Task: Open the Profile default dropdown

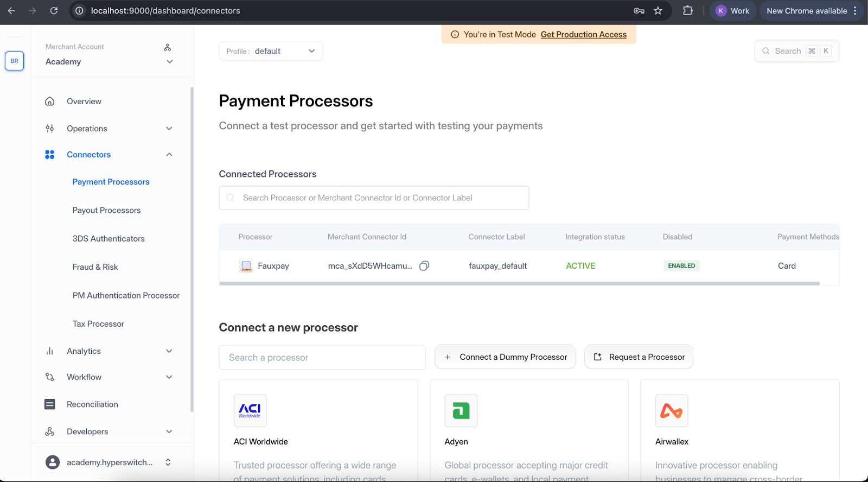Action: tap(271, 51)
